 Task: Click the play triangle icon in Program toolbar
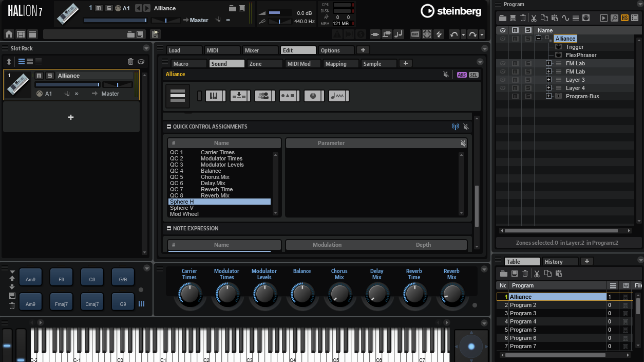(x=604, y=18)
